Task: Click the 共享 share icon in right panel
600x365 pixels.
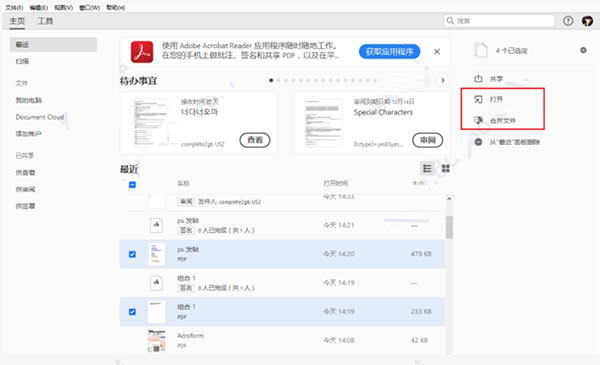Action: pyautogui.click(x=478, y=79)
